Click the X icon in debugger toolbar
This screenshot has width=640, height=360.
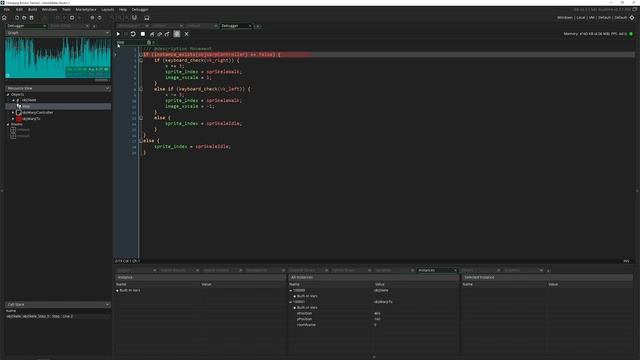point(187,34)
